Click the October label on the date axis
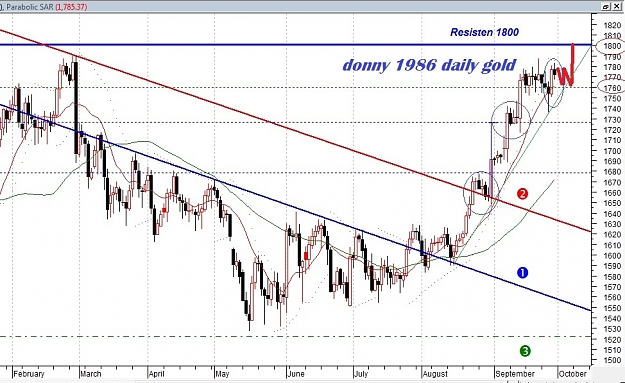 (572, 374)
